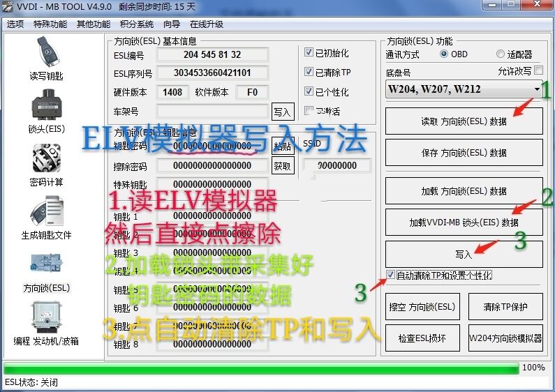This screenshot has width=555, height=392.
Task: Click the 生成钥匙文件 key file icon
Action: coord(46,213)
